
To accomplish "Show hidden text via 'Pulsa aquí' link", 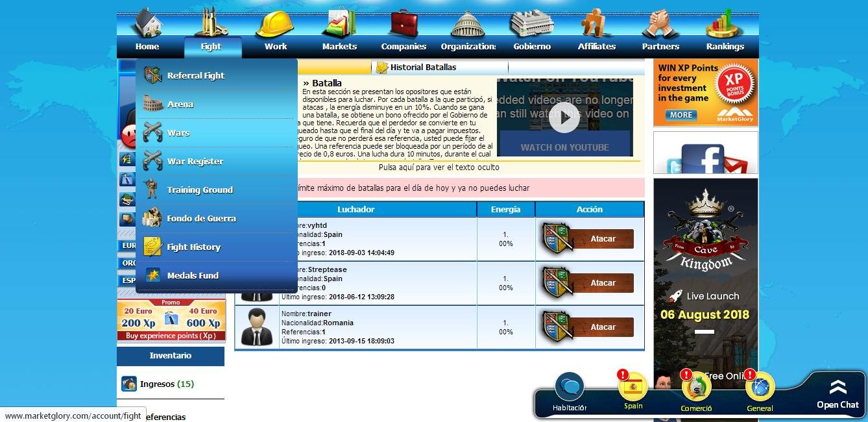I will click(439, 168).
